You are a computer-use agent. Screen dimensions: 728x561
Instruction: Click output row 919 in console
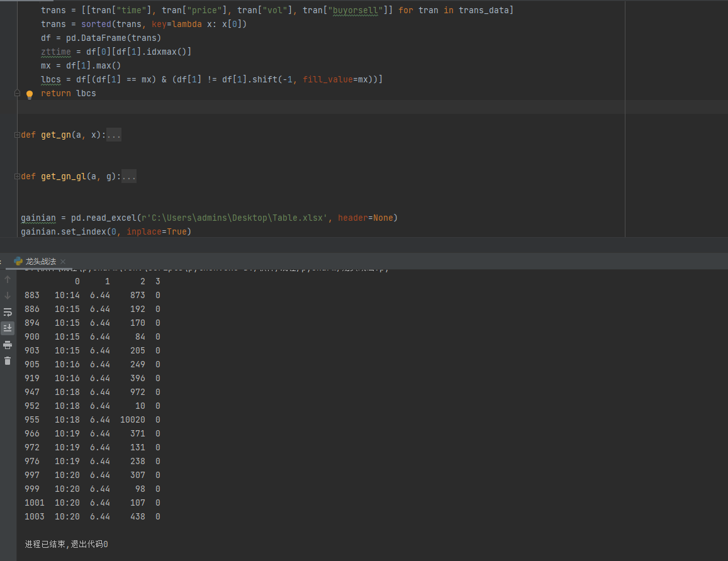(92, 379)
